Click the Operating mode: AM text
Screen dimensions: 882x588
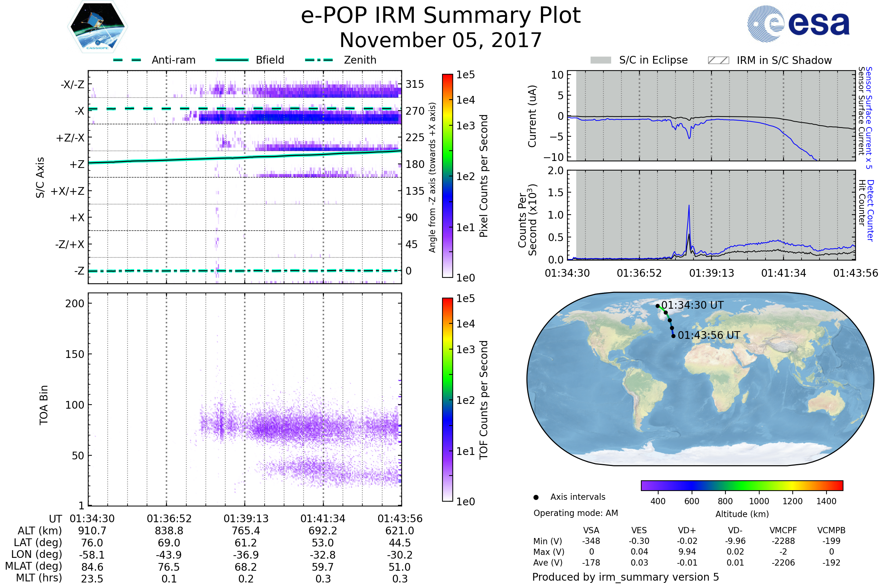point(576,513)
